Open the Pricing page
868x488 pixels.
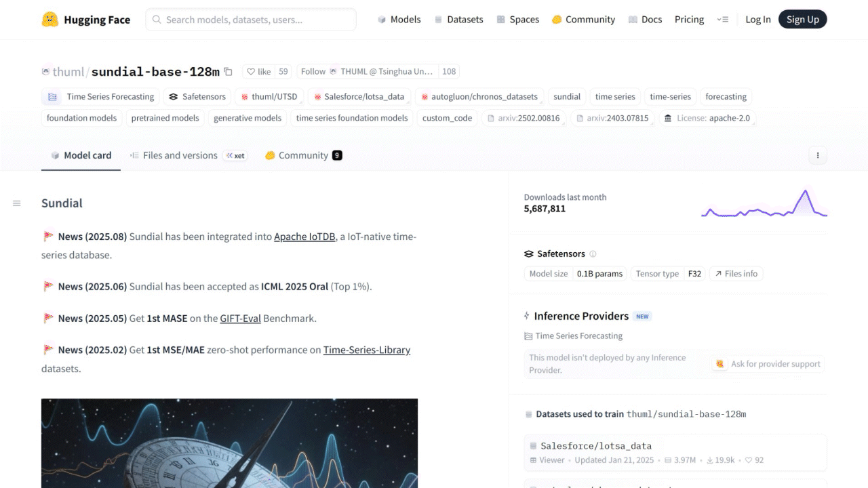(x=689, y=20)
